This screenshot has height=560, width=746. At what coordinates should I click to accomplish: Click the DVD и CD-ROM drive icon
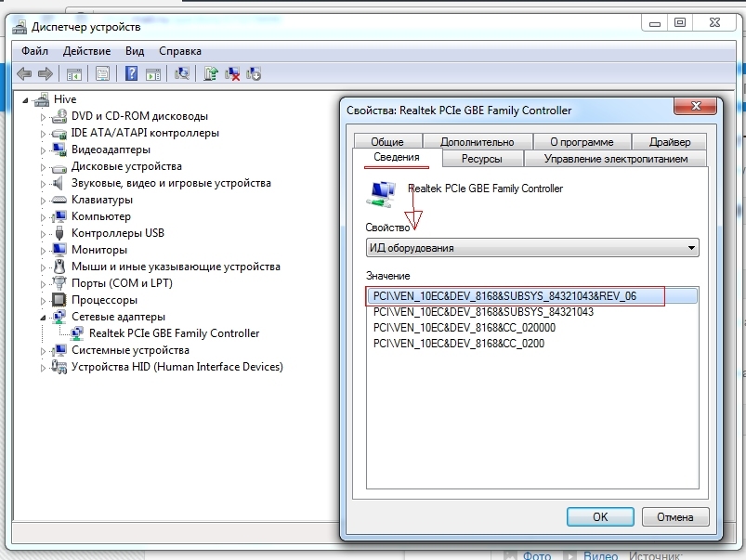click(x=59, y=116)
